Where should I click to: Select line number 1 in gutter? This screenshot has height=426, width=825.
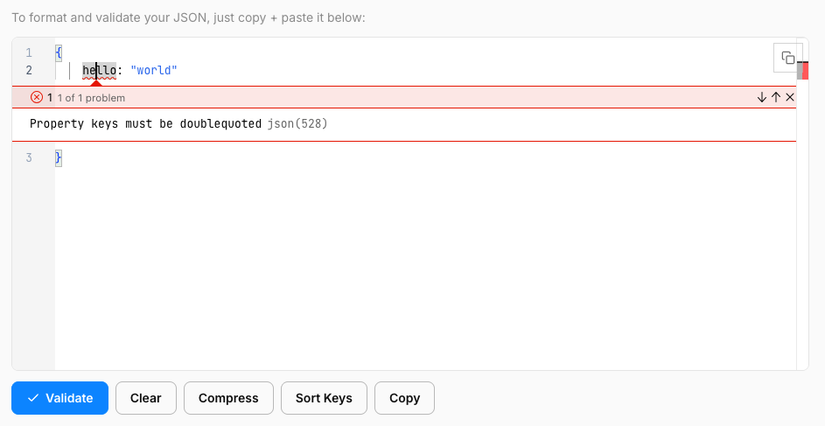pos(29,52)
